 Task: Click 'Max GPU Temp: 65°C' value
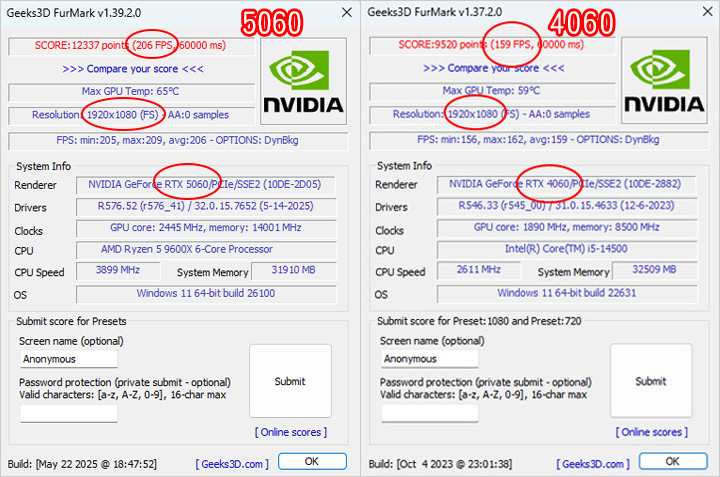tap(131, 91)
